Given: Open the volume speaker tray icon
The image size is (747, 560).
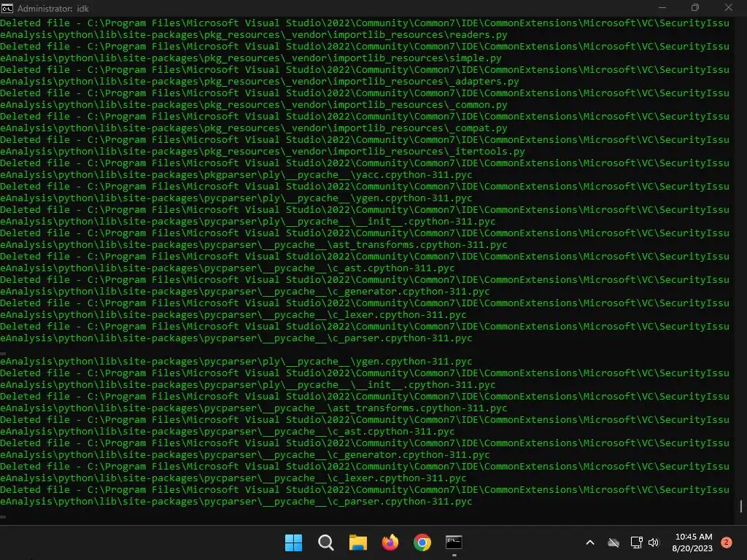Looking at the screenshot, I should pos(653,542).
